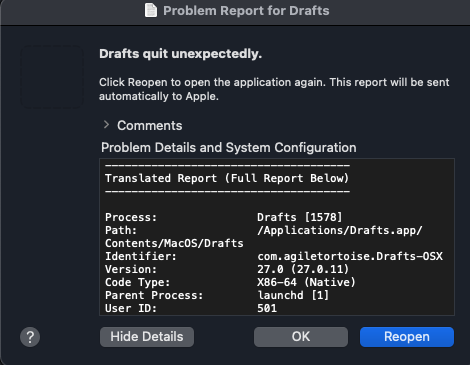Click the 'Drafts quit unexpectedly.' heading
This screenshot has width=470, height=365.
coord(180,54)
